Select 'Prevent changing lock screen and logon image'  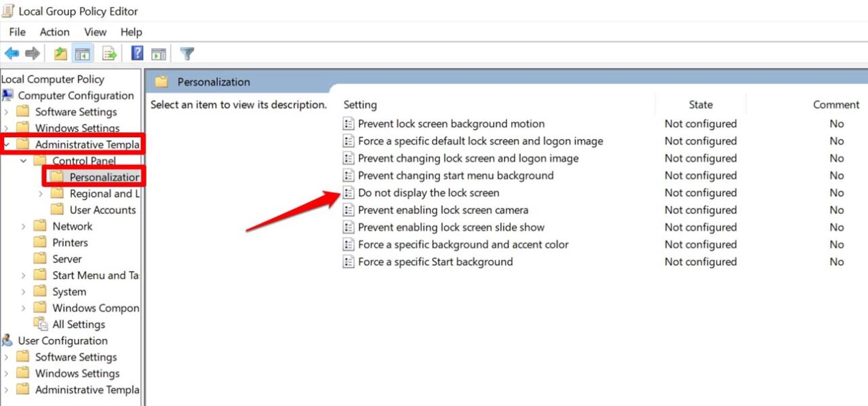(x=468, y=158)
